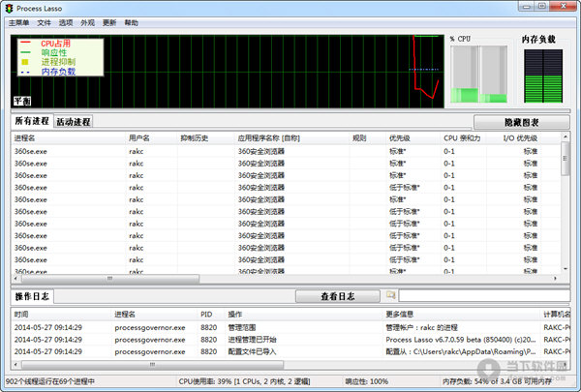Maximize the Process Lasso window
The height and width of the screenshot is (392, 581).
point(542,7)
